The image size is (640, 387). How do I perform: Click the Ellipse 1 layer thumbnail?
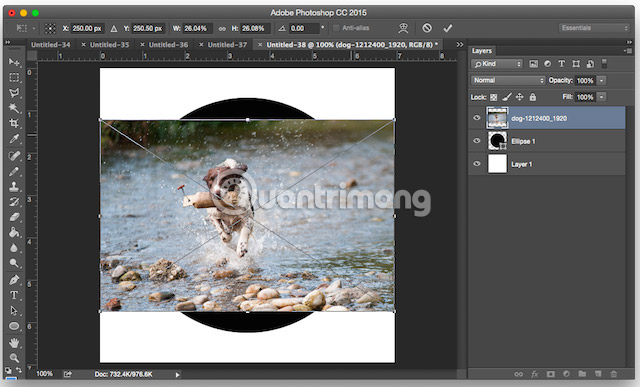pos(497,141)
